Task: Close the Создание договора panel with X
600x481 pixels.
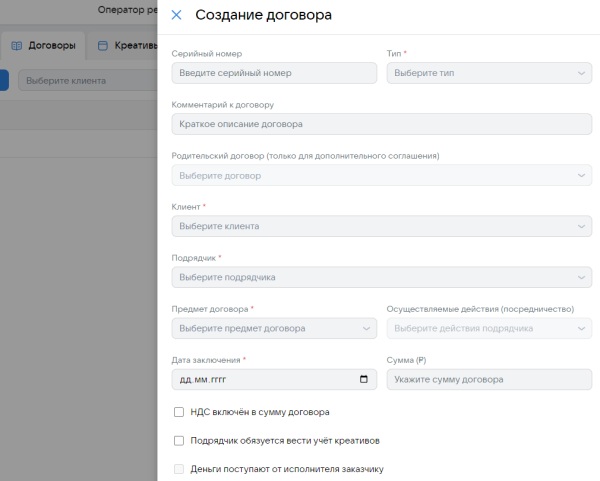Action: pos(176,15)
